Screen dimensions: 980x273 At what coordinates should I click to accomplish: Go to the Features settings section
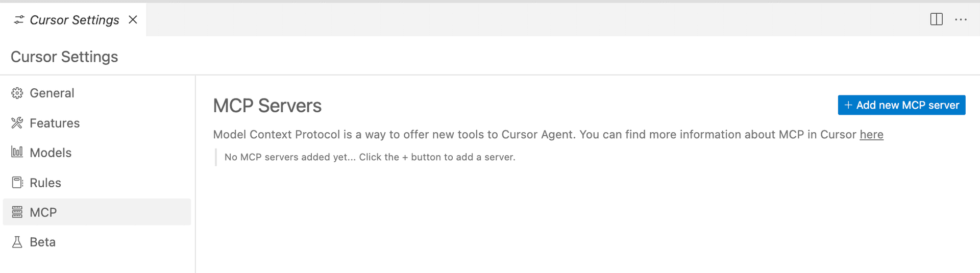click(55, 123)
